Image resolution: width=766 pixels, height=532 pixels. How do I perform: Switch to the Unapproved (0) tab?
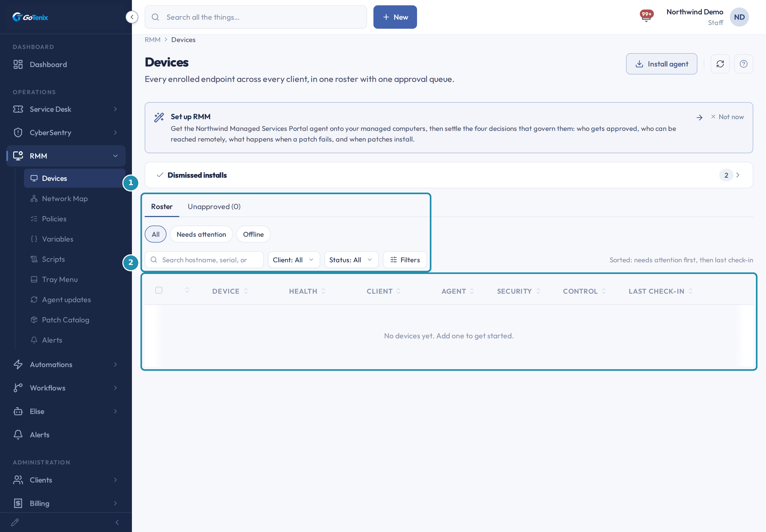click(x=214, y=207)
